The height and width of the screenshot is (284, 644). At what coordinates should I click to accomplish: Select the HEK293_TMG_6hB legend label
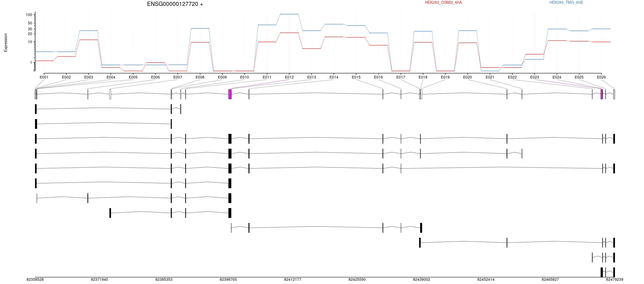[566, 2]
